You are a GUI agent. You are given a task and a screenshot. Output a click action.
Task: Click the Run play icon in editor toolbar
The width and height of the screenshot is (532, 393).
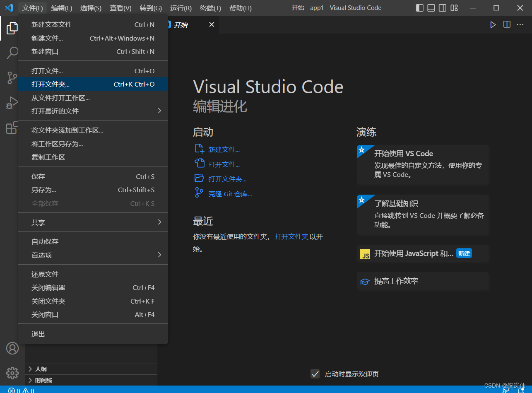click(x=493, y=25)
